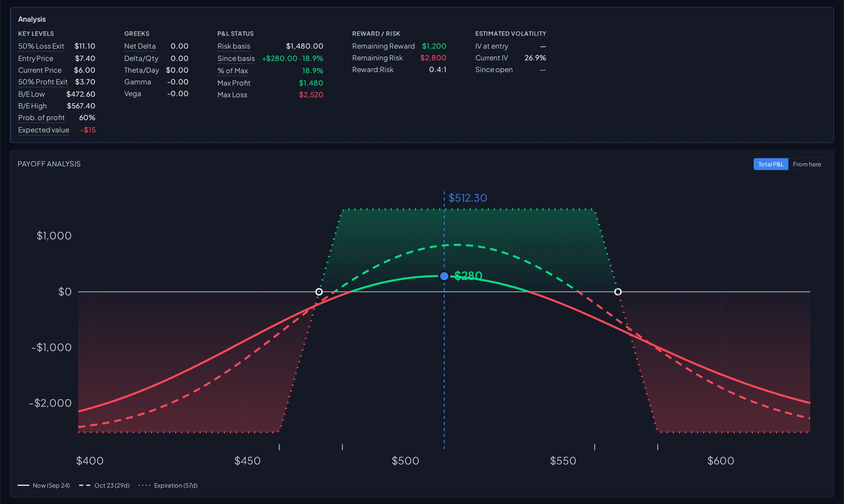The height and width of the screenshot is (504, 844).
Task: Click the Max Loss value $2,520
Action: 311,95
